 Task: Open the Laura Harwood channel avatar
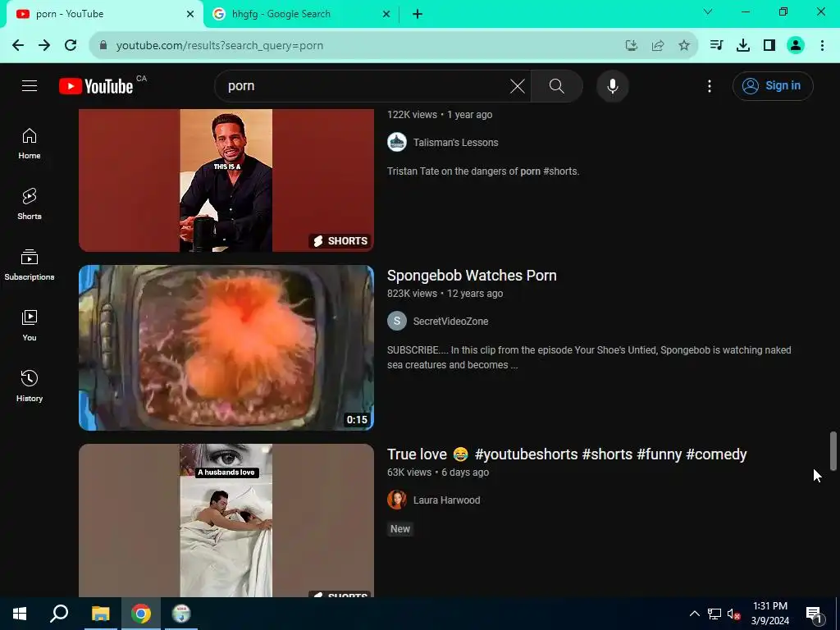397,500
